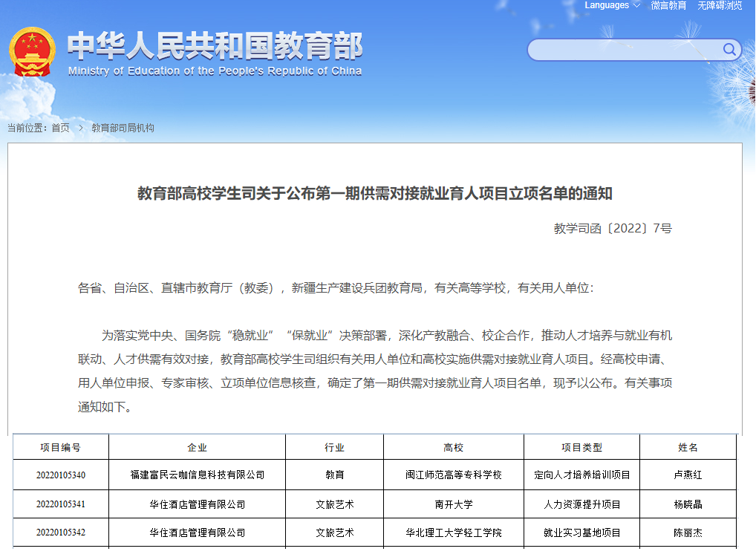Click 就业实习基地项目 cell
The width and height of the screenshot is (756, 560).
point(582,533)
